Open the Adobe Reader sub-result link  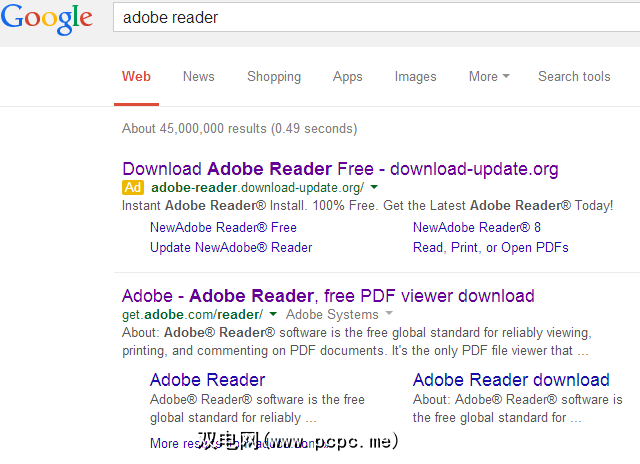207,380
